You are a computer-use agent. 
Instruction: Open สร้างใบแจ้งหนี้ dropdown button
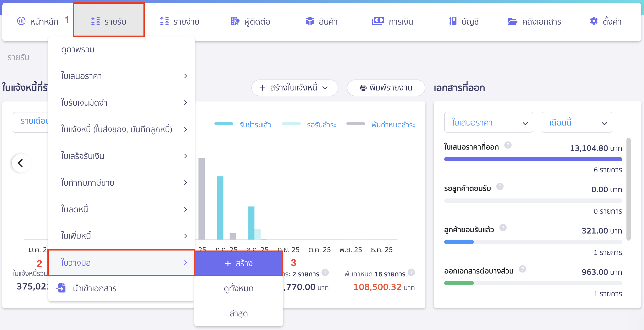click(x=295, y=88)
